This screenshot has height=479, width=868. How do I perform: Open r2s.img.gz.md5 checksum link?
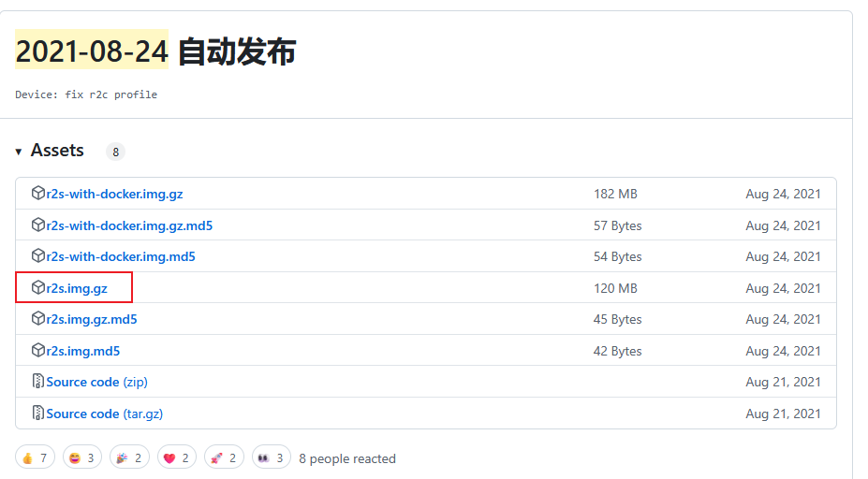(x=92, y=319)
